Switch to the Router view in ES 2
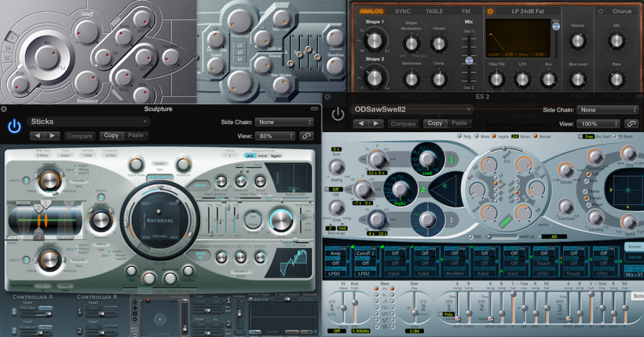 pyautogui.click(x=634, y=246)
